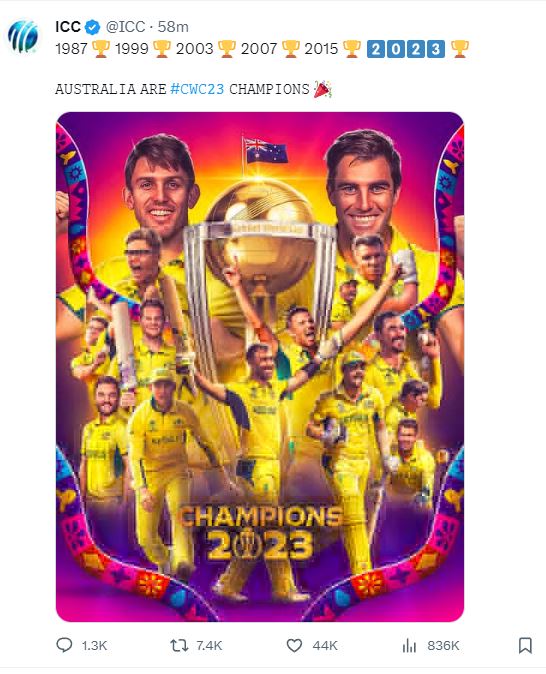Bookmark this post
The height and width of the screenshot is (674, 546).
(x=525, y=645)
